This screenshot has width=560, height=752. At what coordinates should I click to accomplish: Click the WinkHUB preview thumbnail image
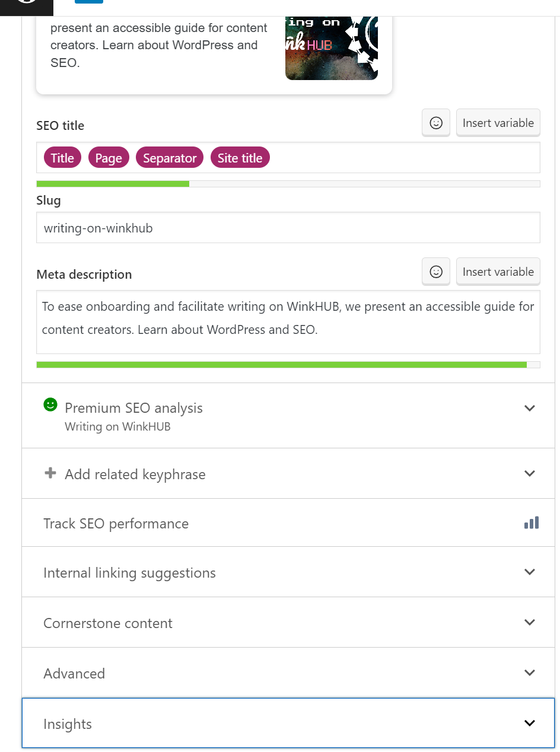[x=332, y=48]
